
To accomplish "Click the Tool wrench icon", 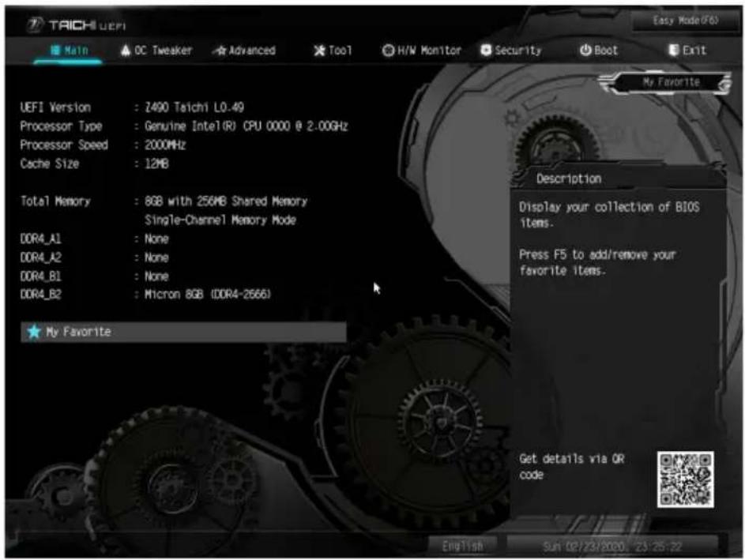I will click(320, 51).
